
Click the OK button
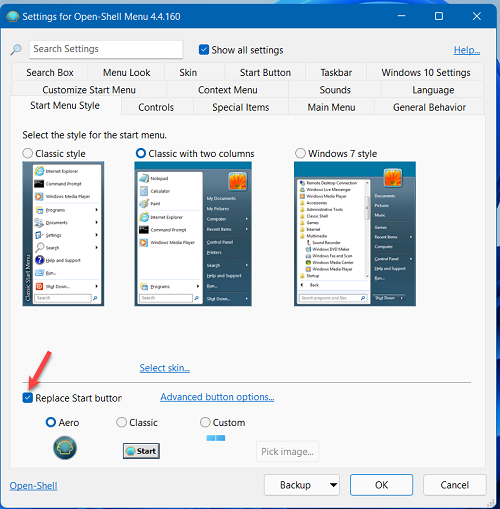pyautogui.click(x=381, y=485)
